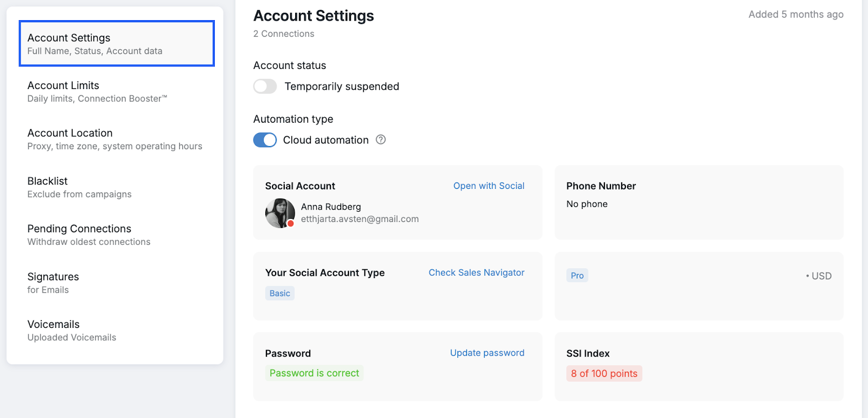Toggle the Temporarily suspended switch
The image size is (868, 418).
click(265, 86)
